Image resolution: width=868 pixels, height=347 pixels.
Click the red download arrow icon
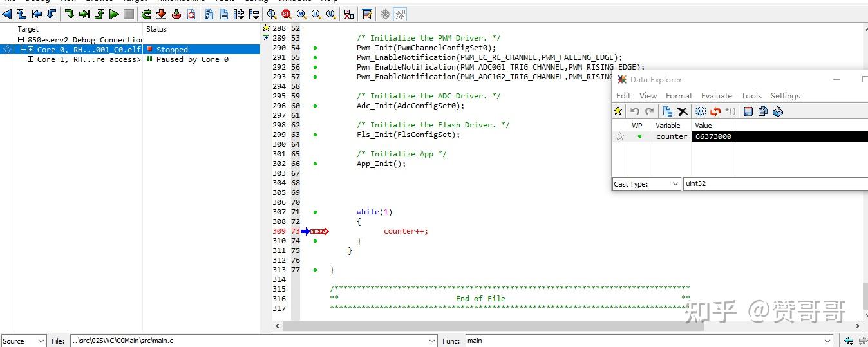tap(161, 14)
